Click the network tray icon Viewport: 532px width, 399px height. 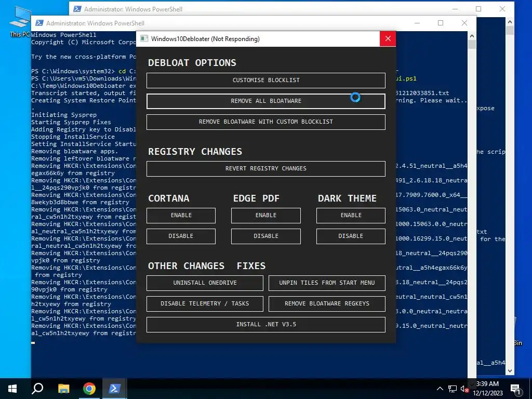click(x=453, y=389)
